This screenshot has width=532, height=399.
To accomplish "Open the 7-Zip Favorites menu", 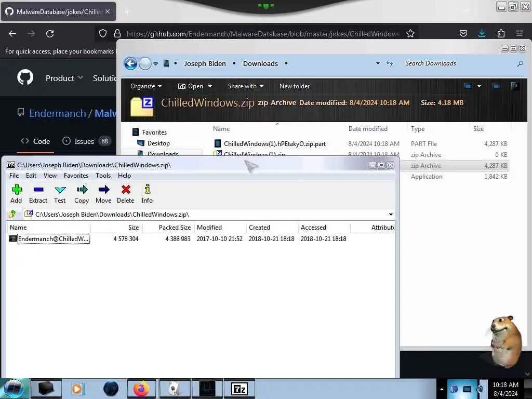I will click(x=76, y=176).
